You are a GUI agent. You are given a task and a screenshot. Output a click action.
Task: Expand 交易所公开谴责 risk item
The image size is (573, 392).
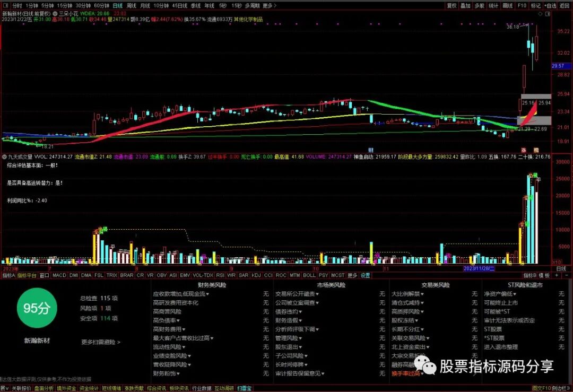tap(297, 294)
